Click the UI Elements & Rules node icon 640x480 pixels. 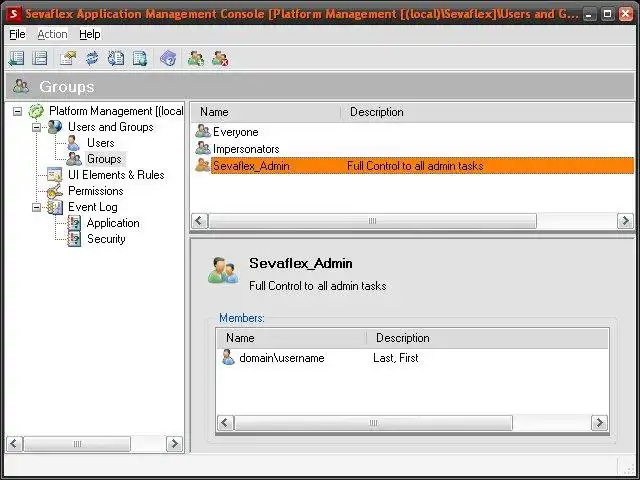(54, 175)
